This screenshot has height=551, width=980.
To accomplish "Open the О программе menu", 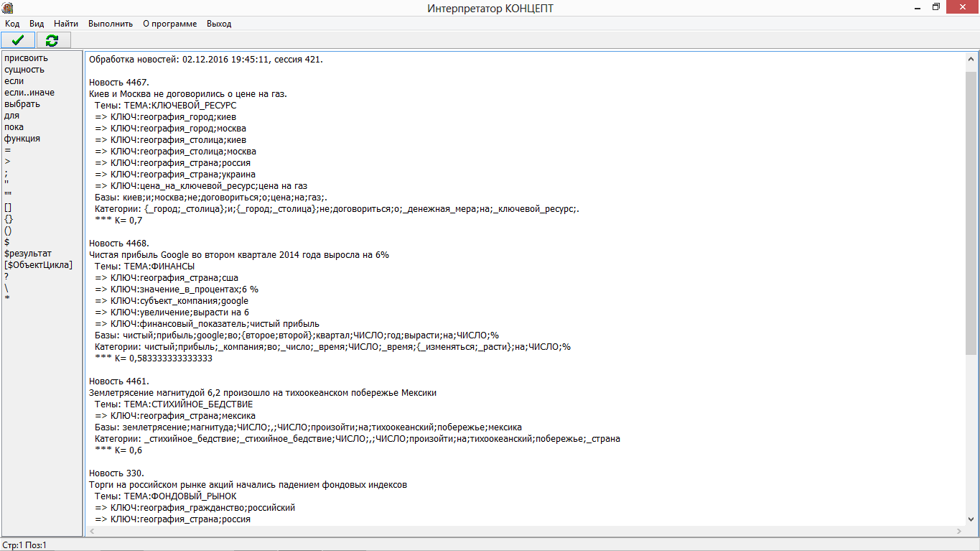I will (169, 24).
